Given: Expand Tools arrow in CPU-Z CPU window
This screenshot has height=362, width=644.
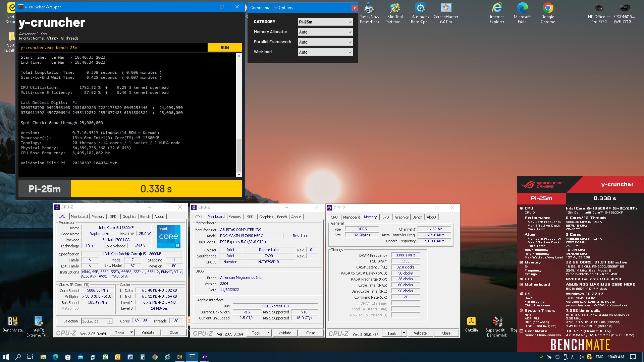Looking at the screenshot, I should pyautogui.click(x=131, y=333).
